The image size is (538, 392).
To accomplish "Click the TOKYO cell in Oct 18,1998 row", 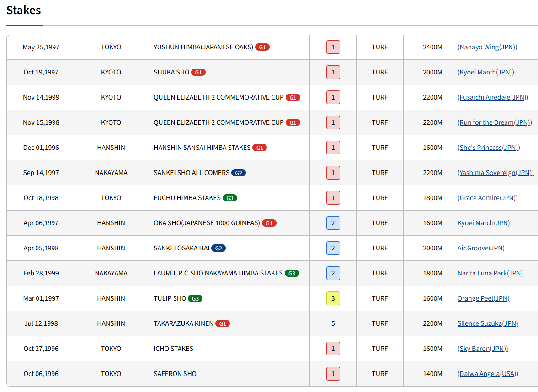I will (111, 198).
